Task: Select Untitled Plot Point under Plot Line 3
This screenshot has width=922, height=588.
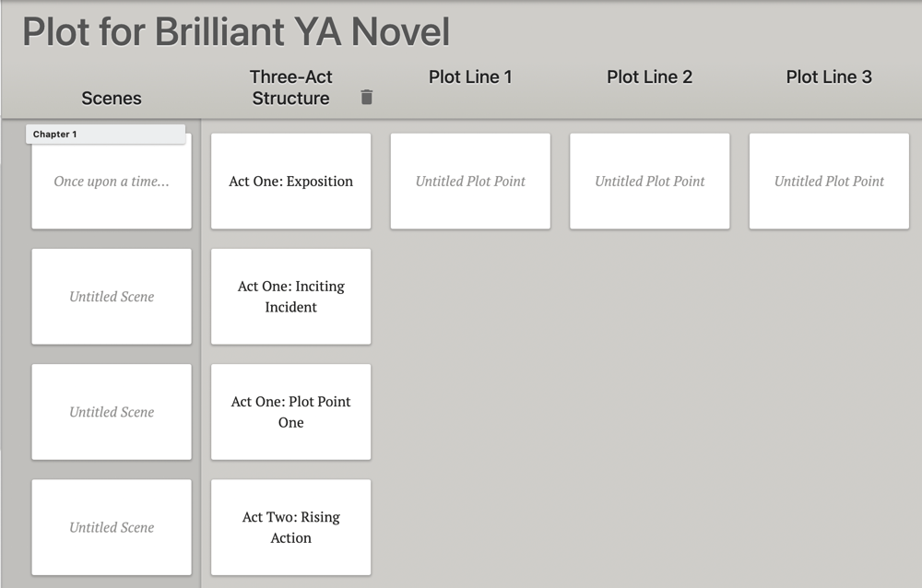Action: 829,182
